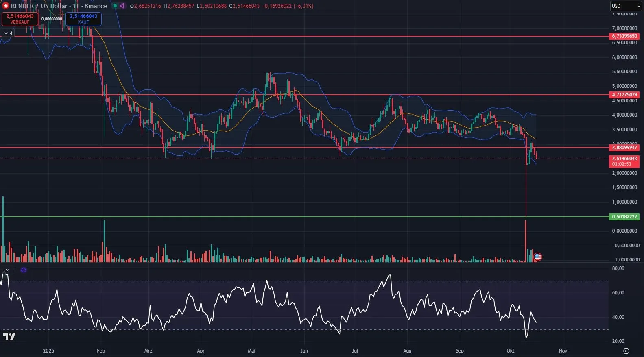Collapse the RSI pane legend chevron
The height and width of the screenshot is (357, 644).
(x=7, y=270)
